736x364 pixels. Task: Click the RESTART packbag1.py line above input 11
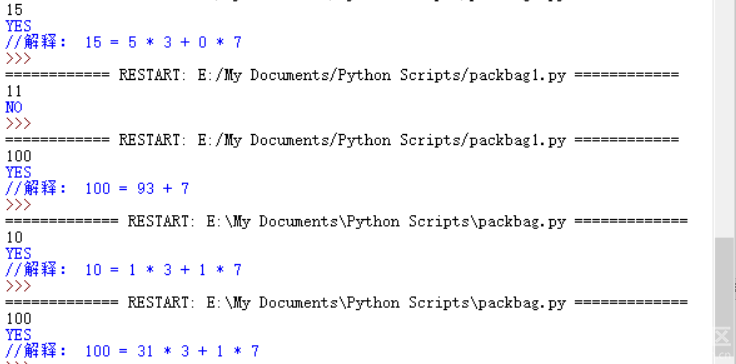point(342,75)
